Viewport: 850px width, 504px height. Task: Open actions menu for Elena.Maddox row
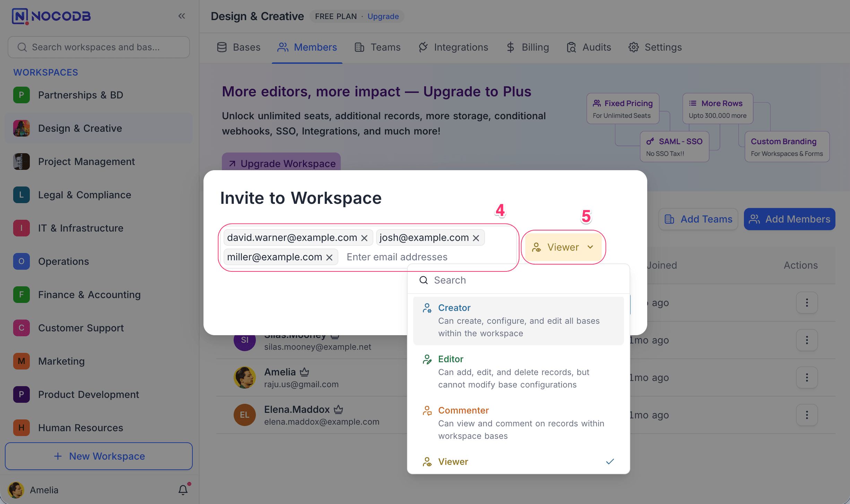point(807,415)
